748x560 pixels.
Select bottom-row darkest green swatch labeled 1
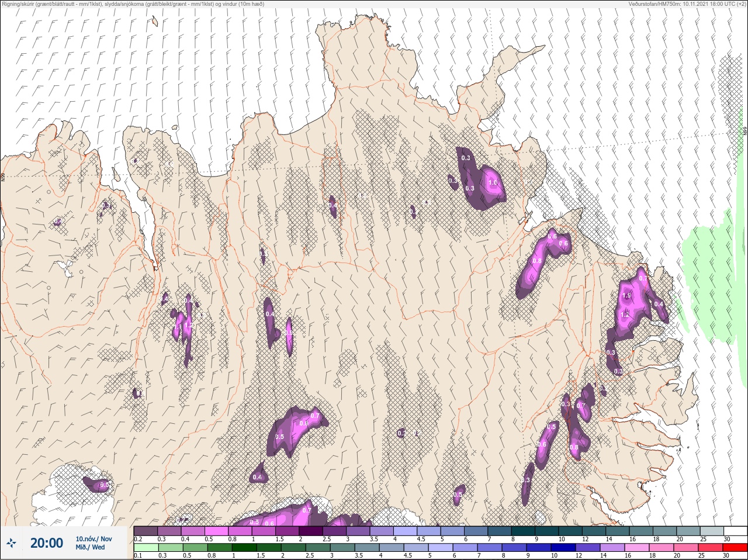(x=244, y=548)
